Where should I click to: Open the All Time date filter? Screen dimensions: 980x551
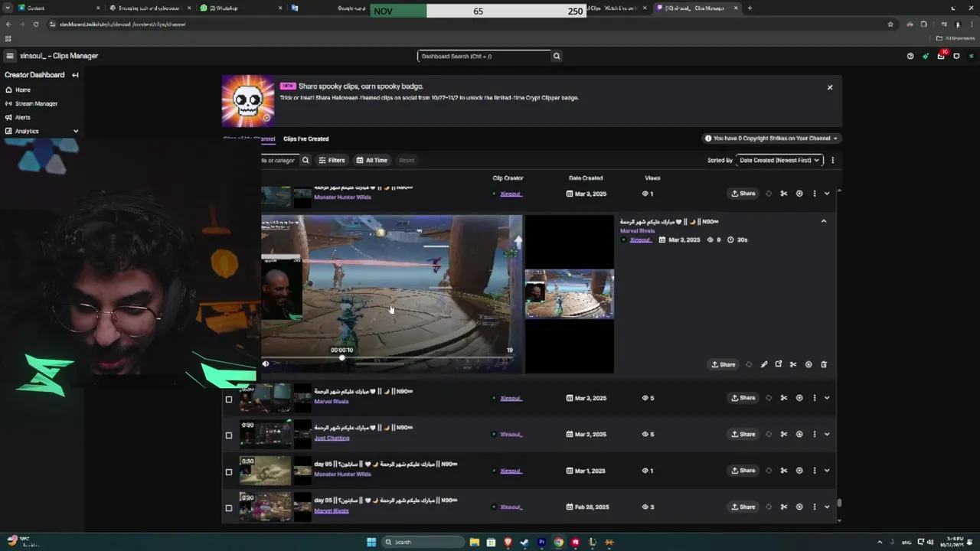coord(372,160)
